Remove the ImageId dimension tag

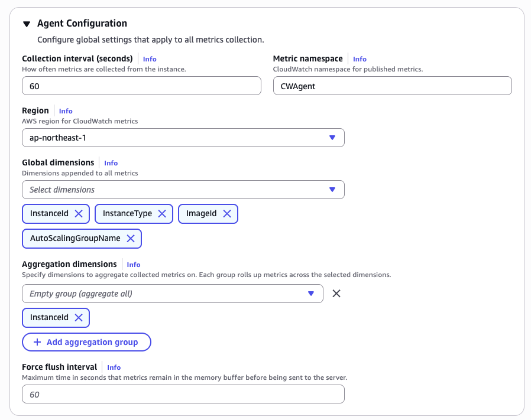(227, 214)
